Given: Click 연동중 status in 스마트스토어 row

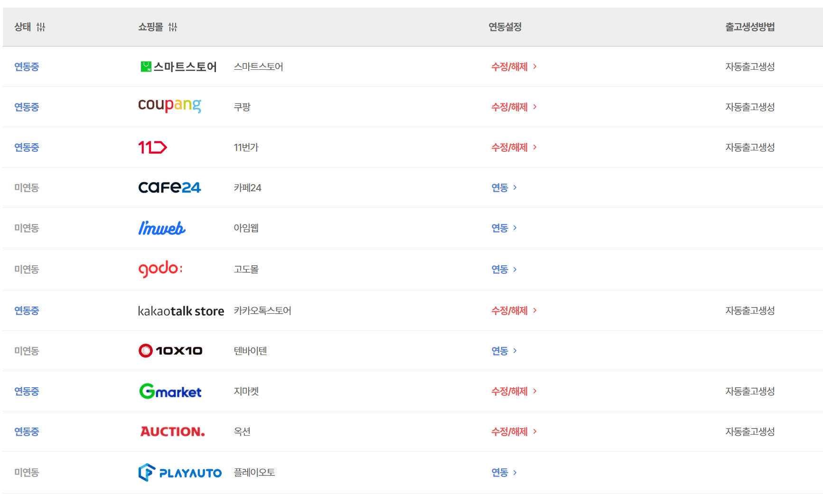Looking at the screenshot, I should [x=27, y=67].
